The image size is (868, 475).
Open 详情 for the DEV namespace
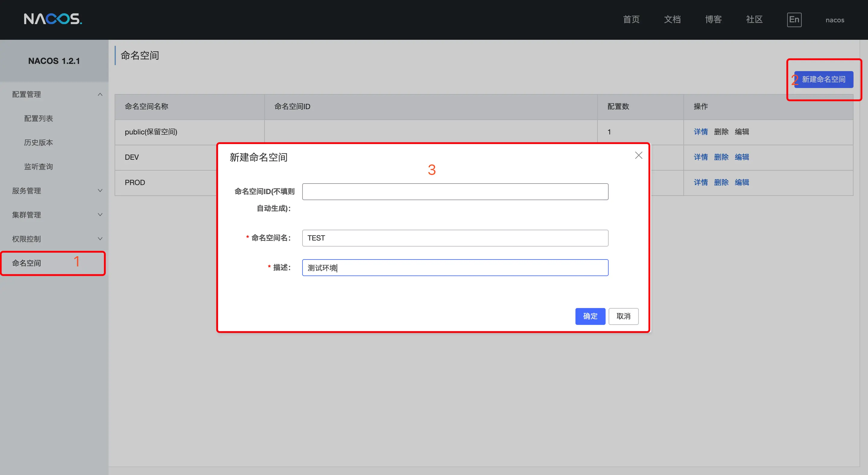coord(701,157)
